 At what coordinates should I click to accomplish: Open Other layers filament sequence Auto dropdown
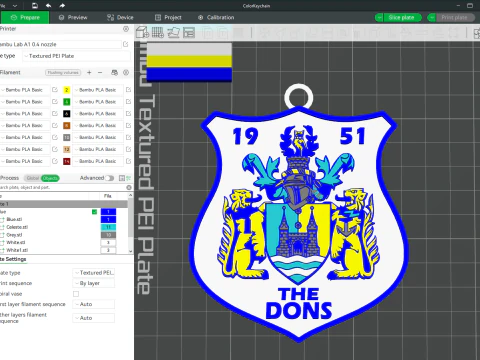(x=94, y=318)
